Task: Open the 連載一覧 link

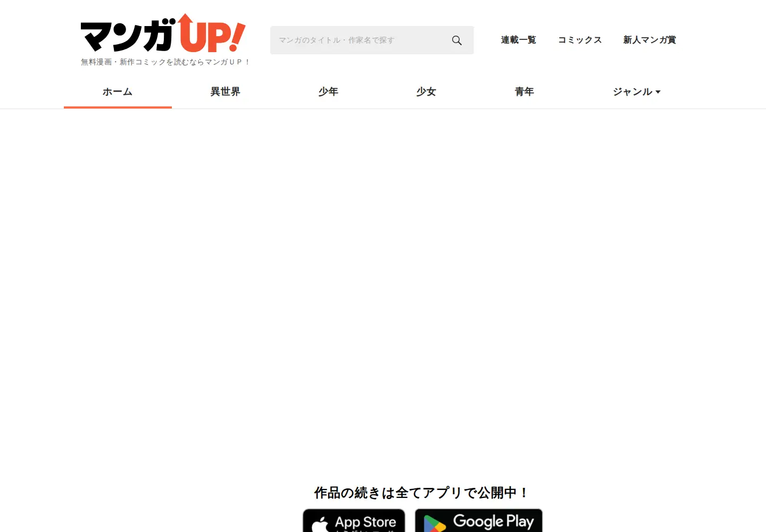Action: 518,40
